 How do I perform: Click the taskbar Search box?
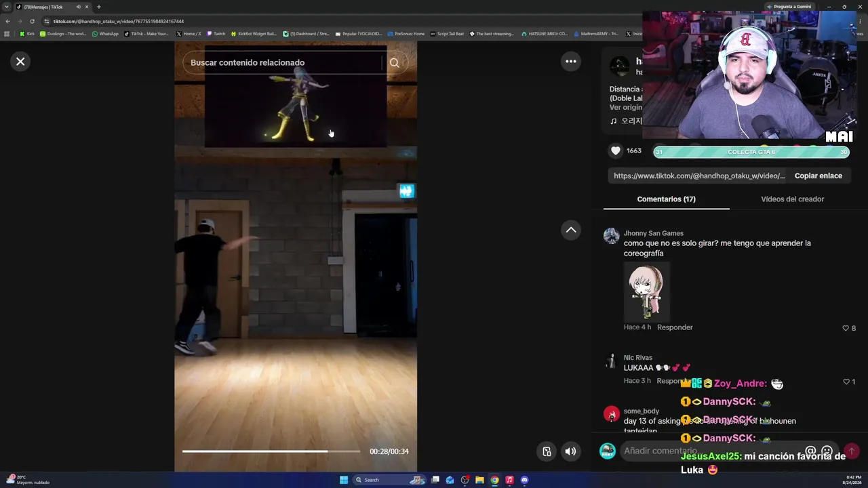click(x=390, y=480)
